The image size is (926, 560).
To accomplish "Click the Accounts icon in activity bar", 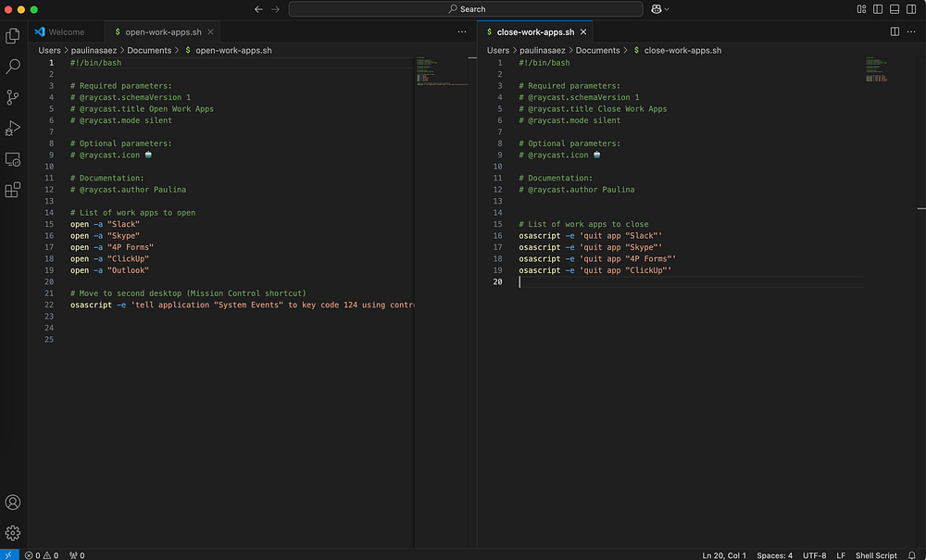I will 13,503.
